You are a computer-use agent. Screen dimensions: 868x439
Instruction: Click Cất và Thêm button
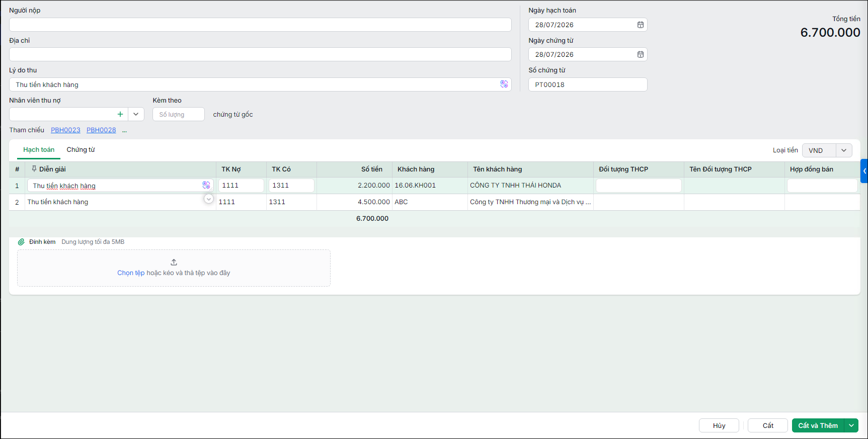coord(818,425)
